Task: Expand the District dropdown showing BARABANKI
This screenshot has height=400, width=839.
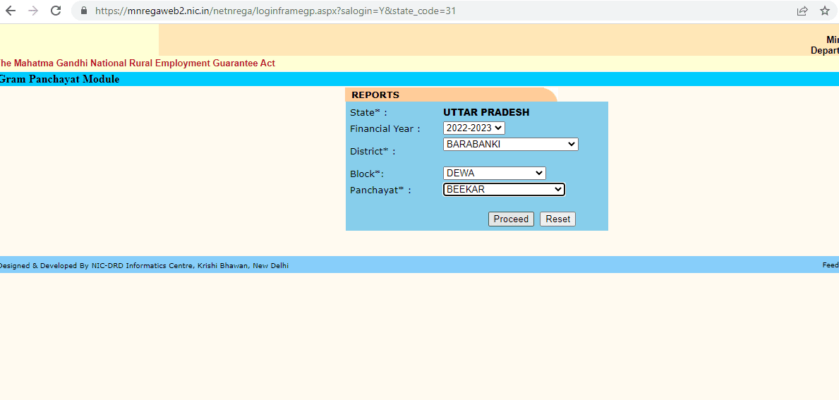Action: click(510, 144)
